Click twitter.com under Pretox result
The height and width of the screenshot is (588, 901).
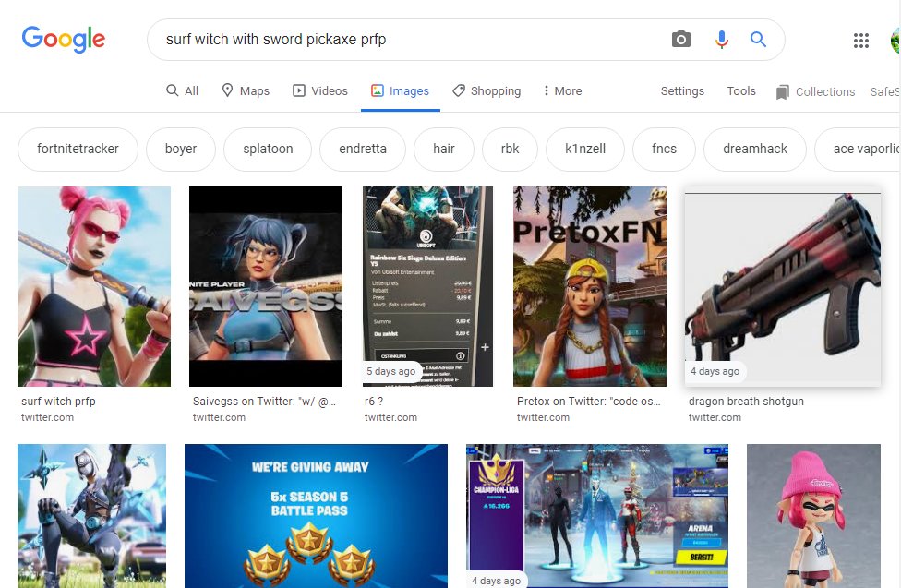pos(543,418)
